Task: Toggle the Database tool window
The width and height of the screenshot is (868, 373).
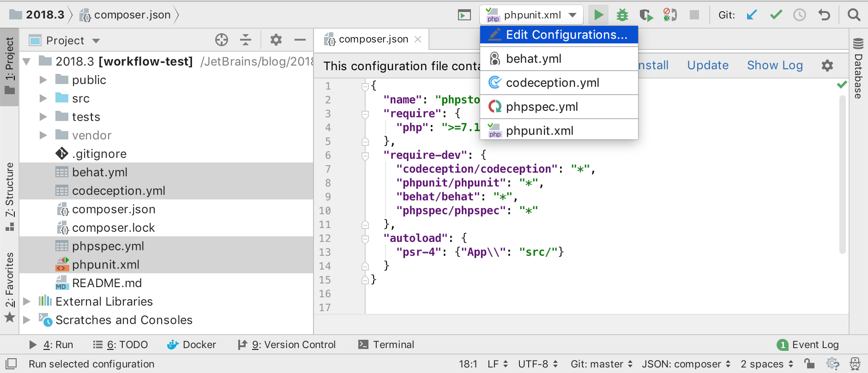Action: (858, 69)
